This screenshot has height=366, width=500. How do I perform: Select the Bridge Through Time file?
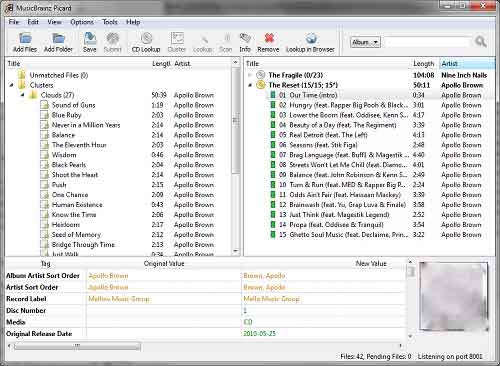[x=83, y=245]
